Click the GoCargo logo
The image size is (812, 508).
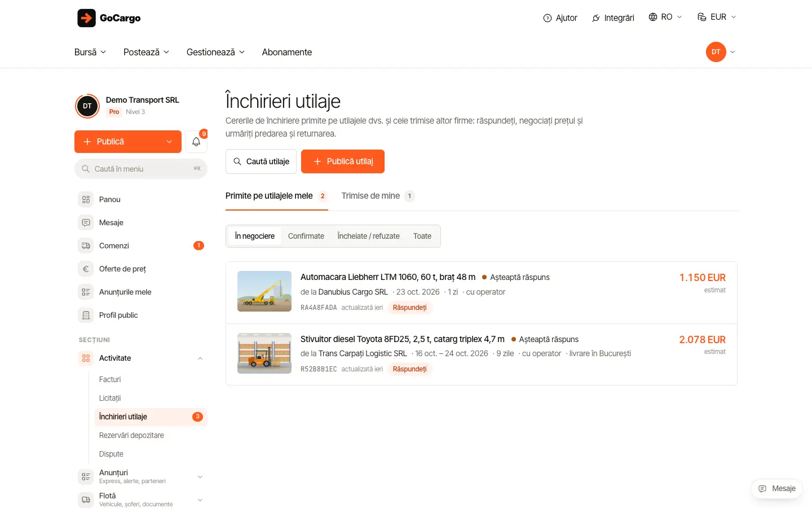point(109,18)
